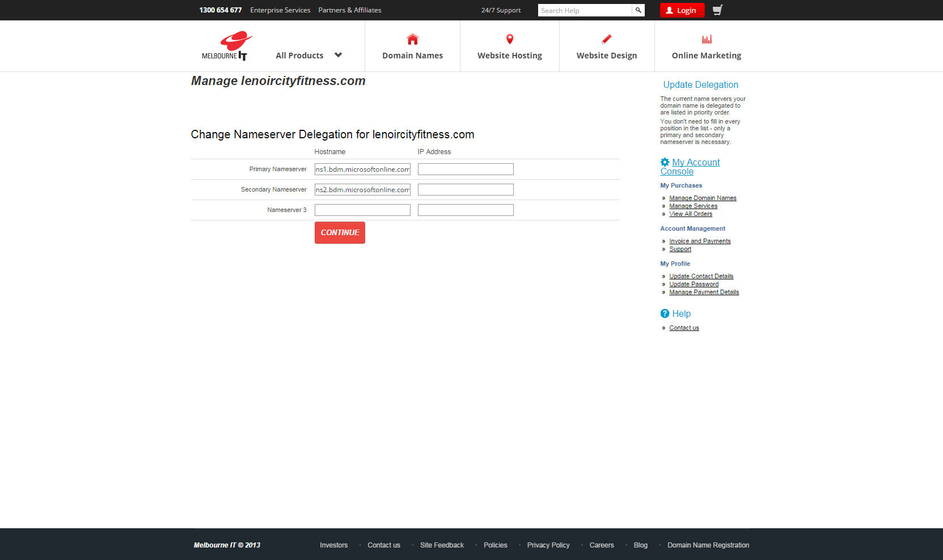Click the Melbourne IT logo
This screenshot has height=560, width=943.
coord(227,46)
